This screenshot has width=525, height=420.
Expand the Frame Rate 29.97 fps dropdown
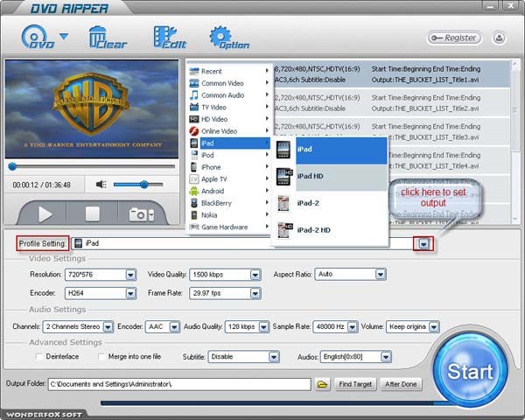click(255, 294)
